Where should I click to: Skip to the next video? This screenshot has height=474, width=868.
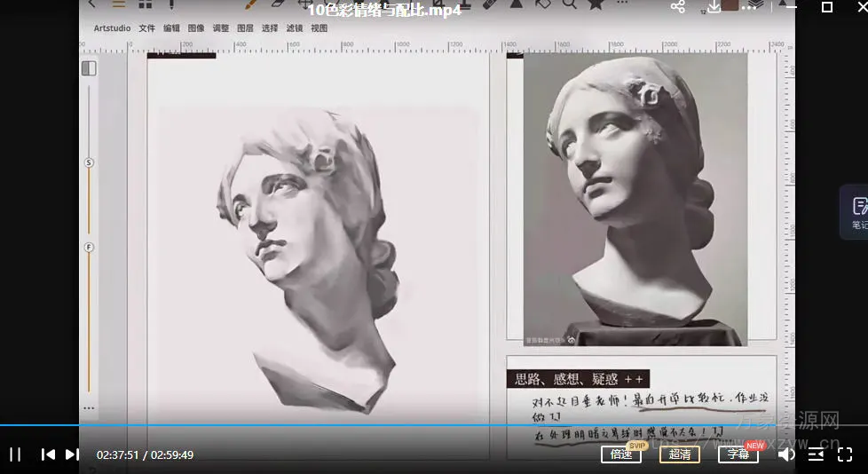coord(73,454)
